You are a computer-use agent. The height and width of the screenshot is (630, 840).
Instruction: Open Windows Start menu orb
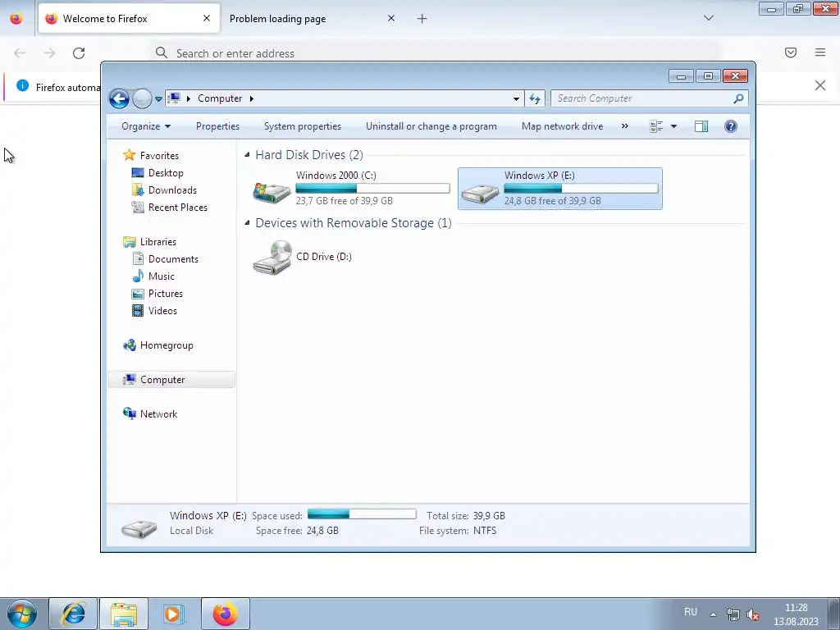(x=22, y=614)
